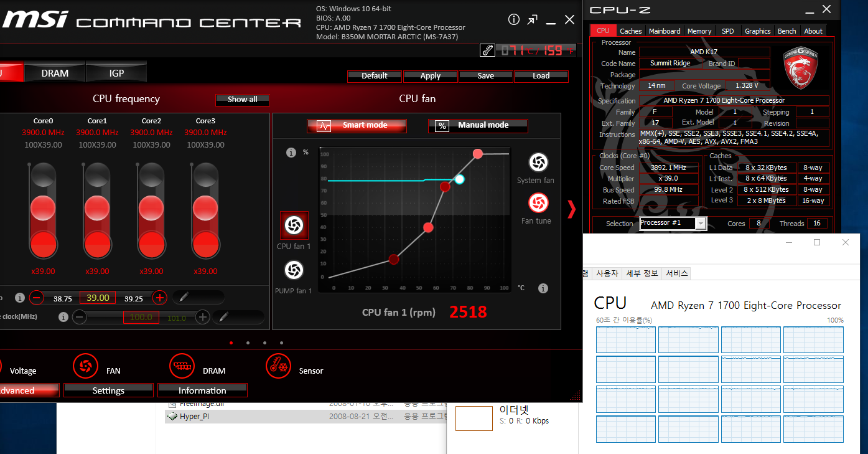Click the plus icon to raise CPU ratio
The height and width of the screenshot is (454, 868).
coord(160,298)
